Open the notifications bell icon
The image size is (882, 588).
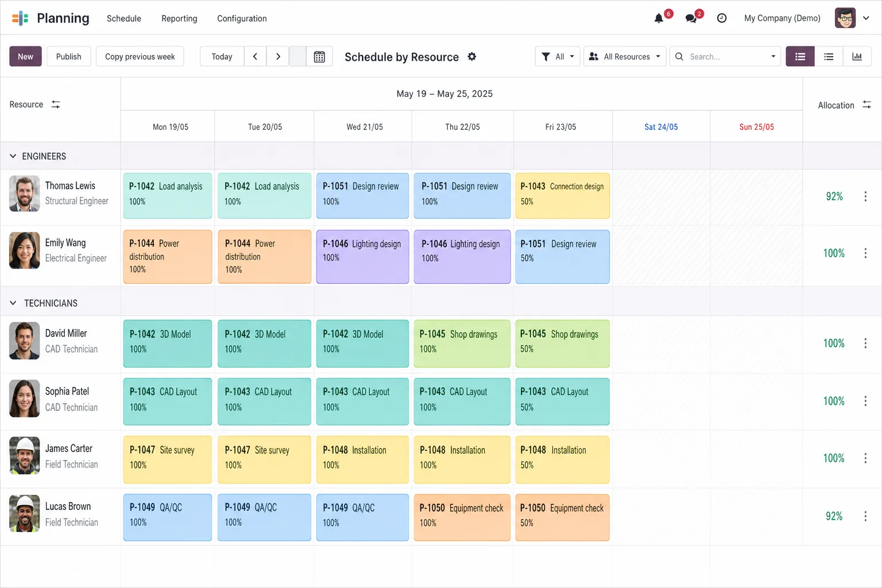click(659, 18)
